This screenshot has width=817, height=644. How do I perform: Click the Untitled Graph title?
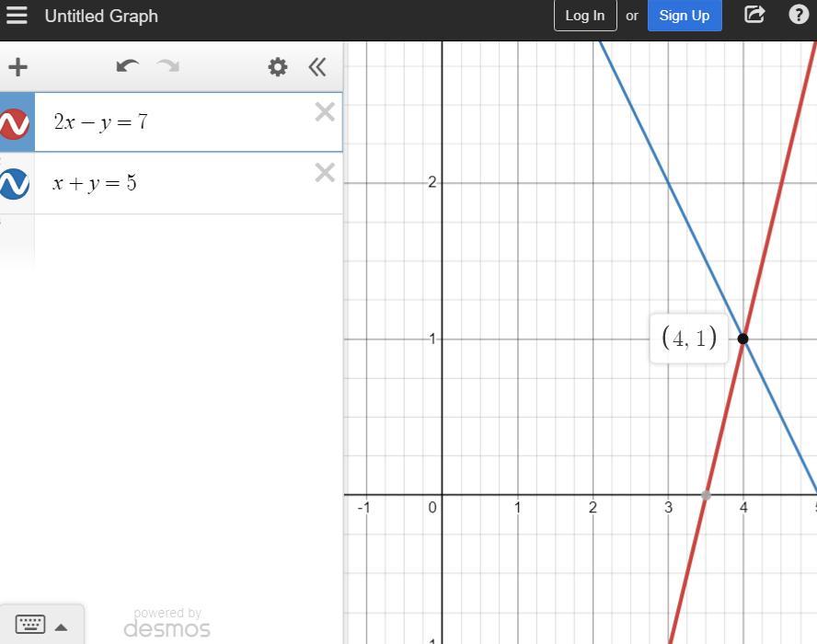point(101,16)
